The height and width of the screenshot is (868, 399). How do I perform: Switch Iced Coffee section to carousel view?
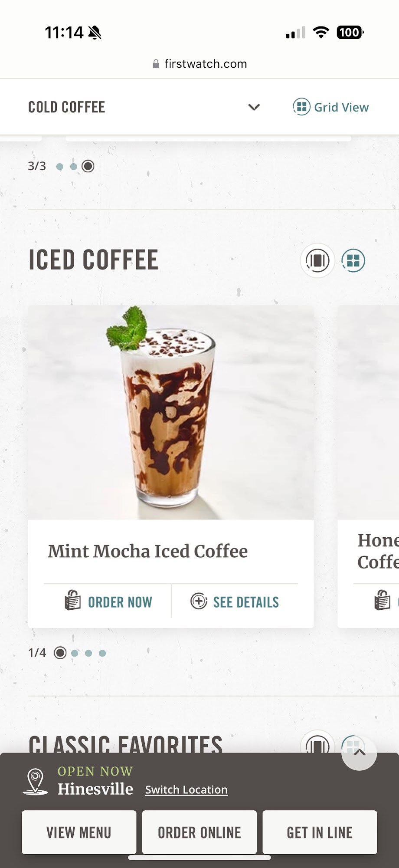[317, 260]
